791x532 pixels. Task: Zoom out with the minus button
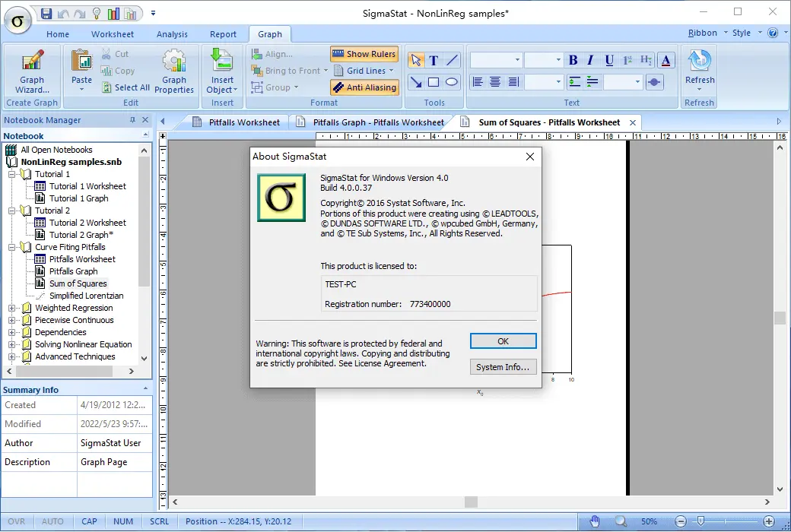(681, 521)
